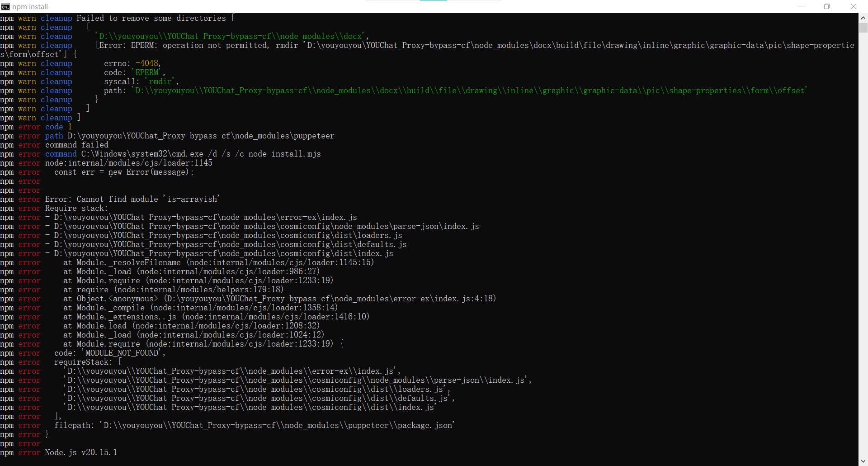Minimize the npm install window
Viewport: 868px width, 466px height.
pos(801,6)
